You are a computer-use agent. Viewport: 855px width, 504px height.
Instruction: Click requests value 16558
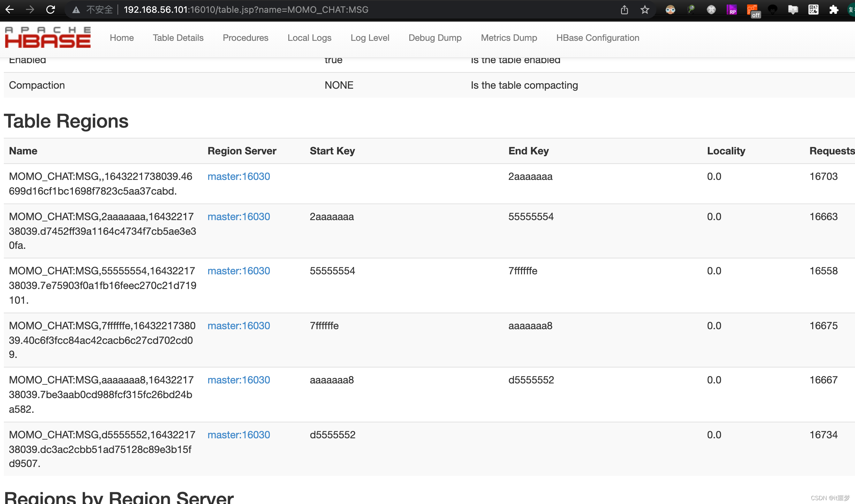[823, 271]
